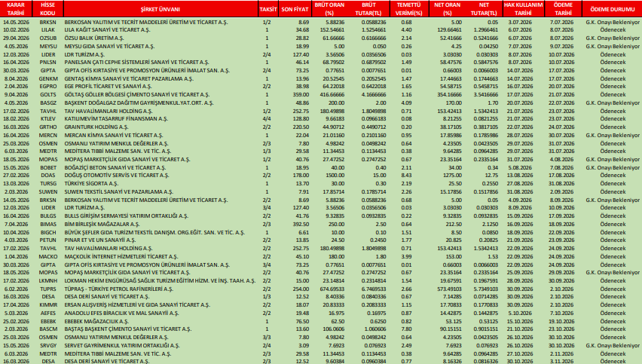The height and width of the screenshot is (364, 642).
Task: Select MERCAN KİMYA company name cell
Action: click(x=114, y=135)
